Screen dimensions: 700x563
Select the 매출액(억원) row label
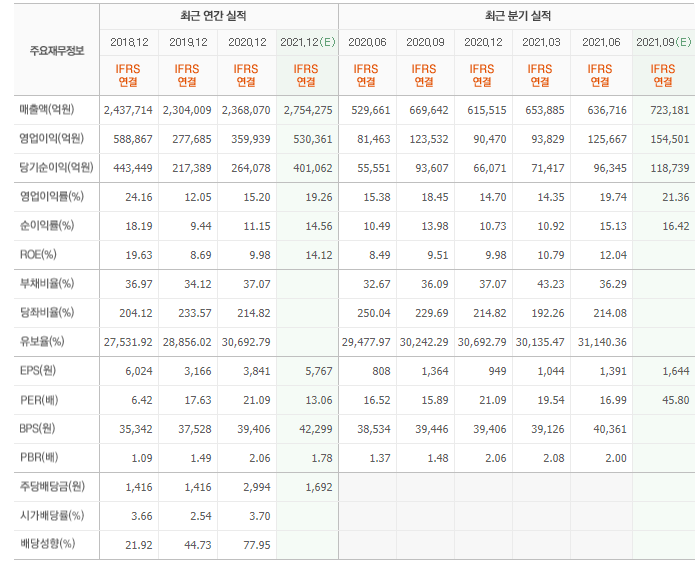point(47,109)
